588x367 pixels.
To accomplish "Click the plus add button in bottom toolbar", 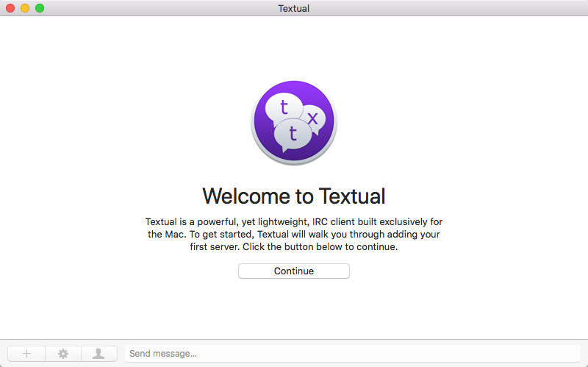I will 26,354.
